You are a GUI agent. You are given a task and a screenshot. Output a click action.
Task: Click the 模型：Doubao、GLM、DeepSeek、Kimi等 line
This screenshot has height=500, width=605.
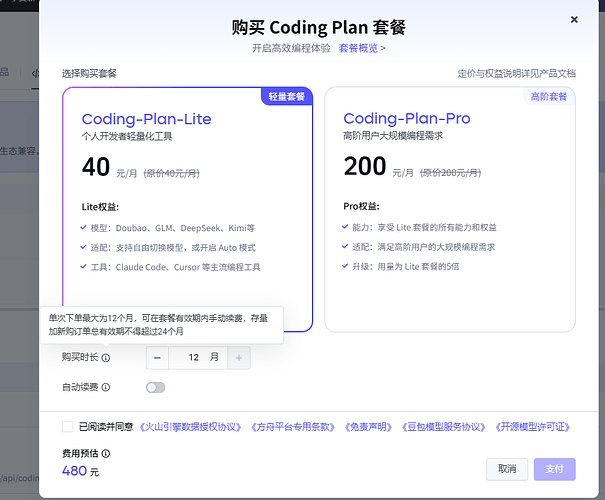[x=173, y=228]
